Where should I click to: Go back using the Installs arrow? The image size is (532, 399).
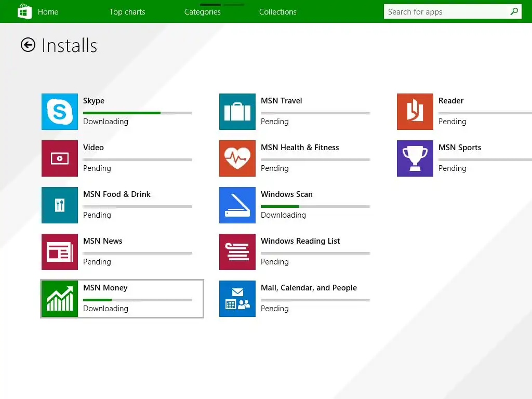(28, 45)
